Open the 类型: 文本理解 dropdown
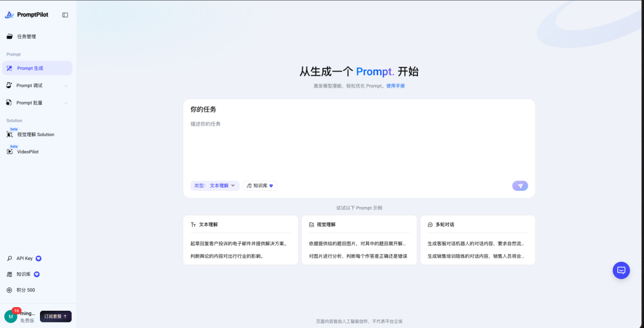The image size is (644, 328). click(x=215, y=185)
